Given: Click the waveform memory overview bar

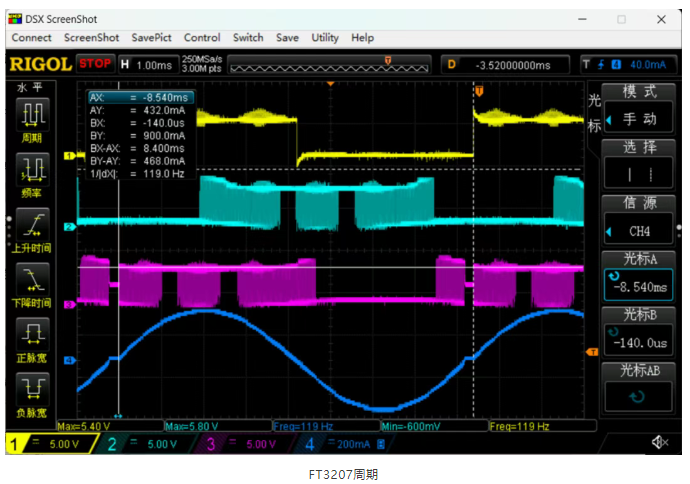Looking at the screenshot, I should pos(329,65).
